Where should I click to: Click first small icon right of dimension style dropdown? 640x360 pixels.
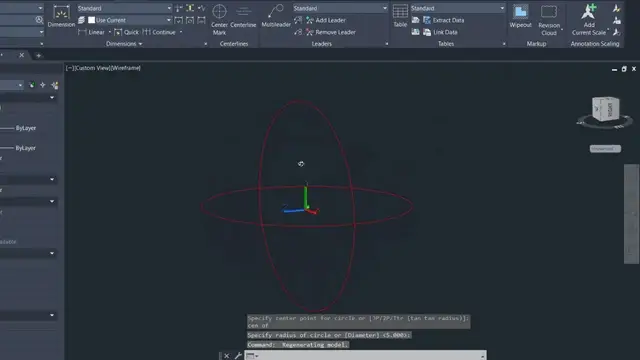click(179, 8)
